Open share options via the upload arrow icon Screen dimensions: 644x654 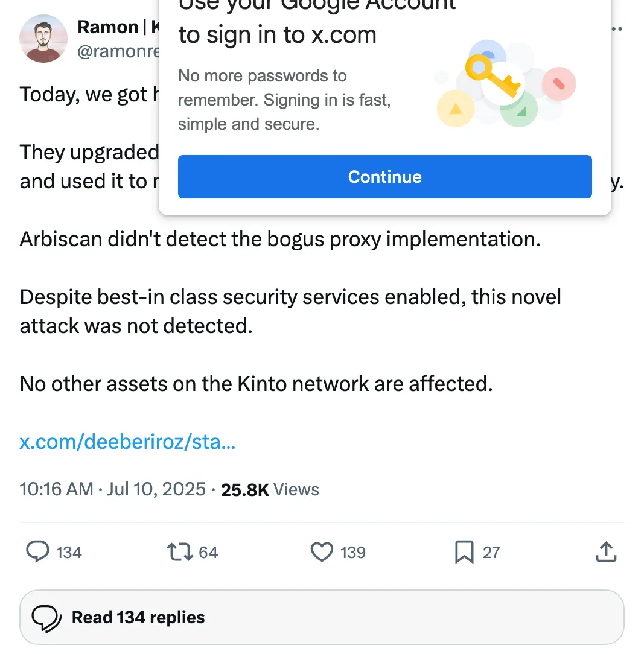coord(606,551)
